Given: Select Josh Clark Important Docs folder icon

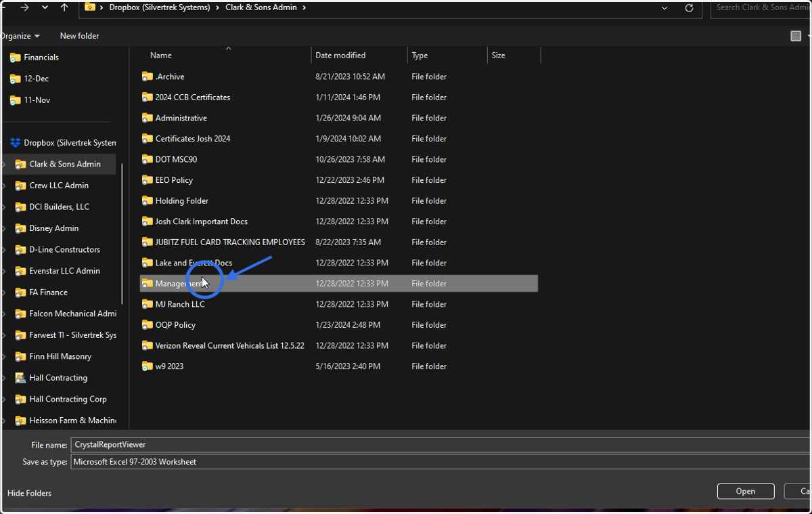Looking at the screenshot, I should click(147, 221).
